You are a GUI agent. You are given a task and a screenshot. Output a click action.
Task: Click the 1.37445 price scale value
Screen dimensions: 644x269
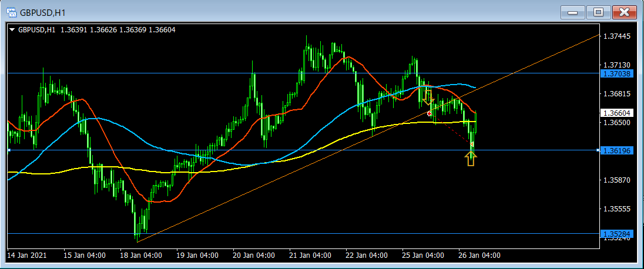click(617, 36)
